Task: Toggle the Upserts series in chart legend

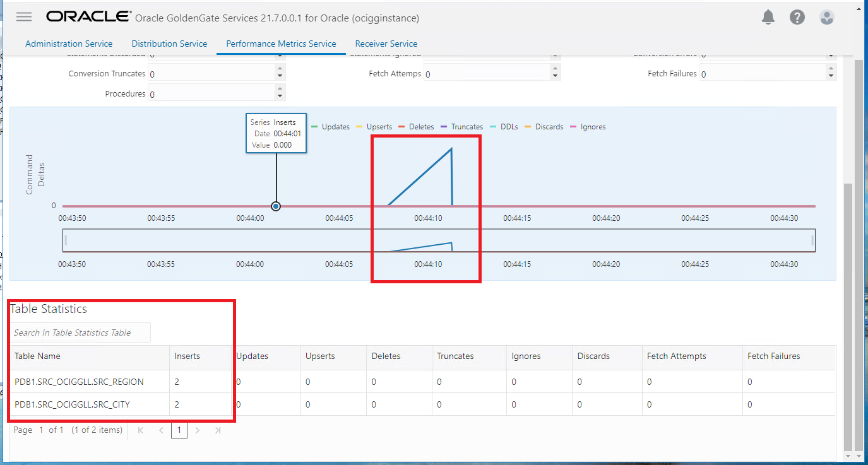Action: coord(374,127)
